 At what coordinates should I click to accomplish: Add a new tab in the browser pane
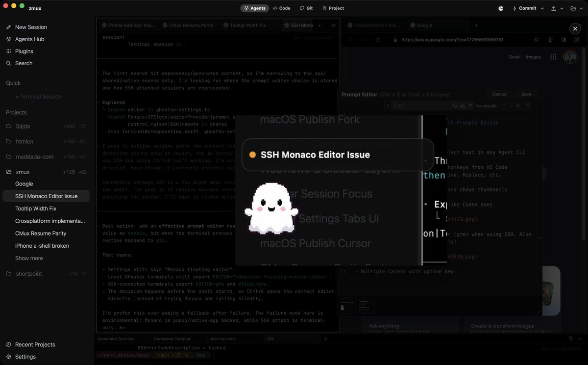coord(476,25)
